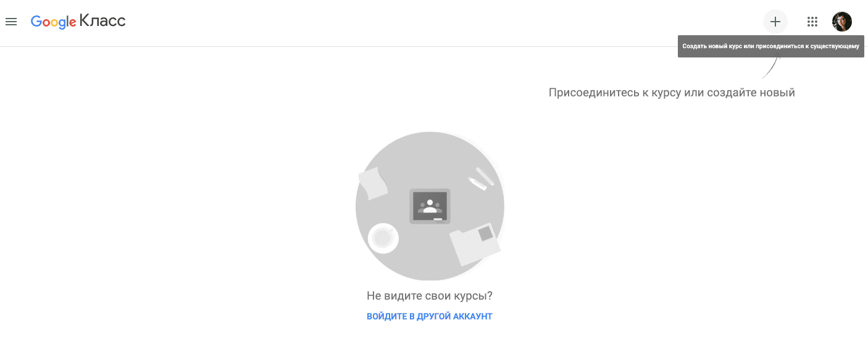Viewport: 868px width, 354px height.
Task: Click the colorful Google logo
Action: click(x=54, y=22)
